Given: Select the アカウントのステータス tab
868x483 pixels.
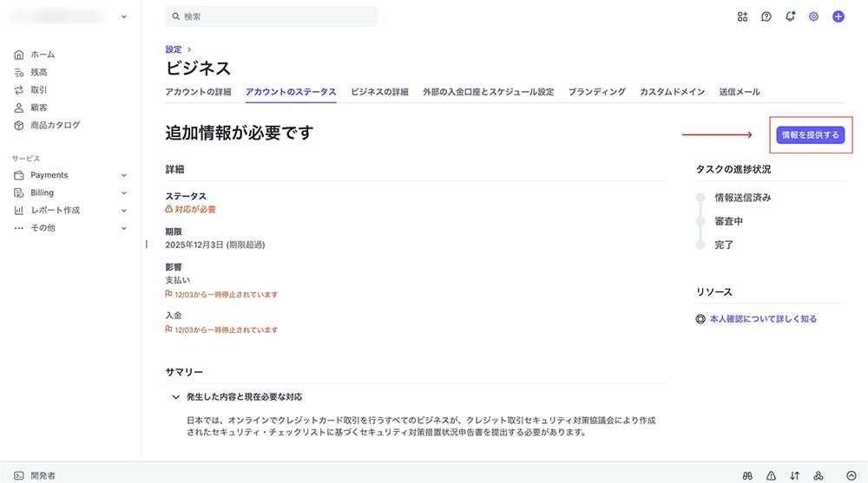Looking at the screenshot, I should 291,92.
